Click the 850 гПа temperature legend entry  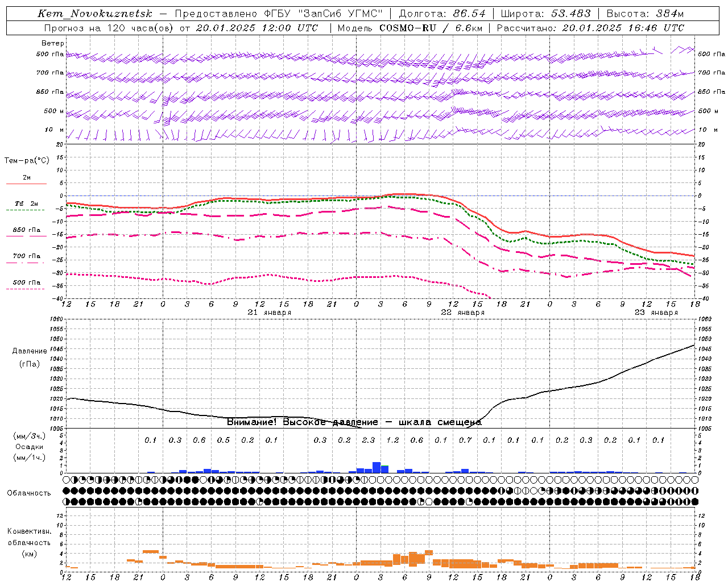pyautogui.click(x=27, y=230)
